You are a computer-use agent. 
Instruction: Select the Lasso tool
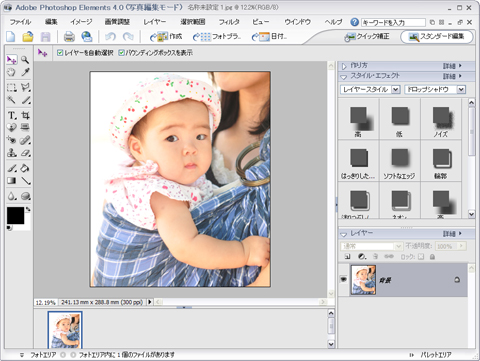[25, 87]
